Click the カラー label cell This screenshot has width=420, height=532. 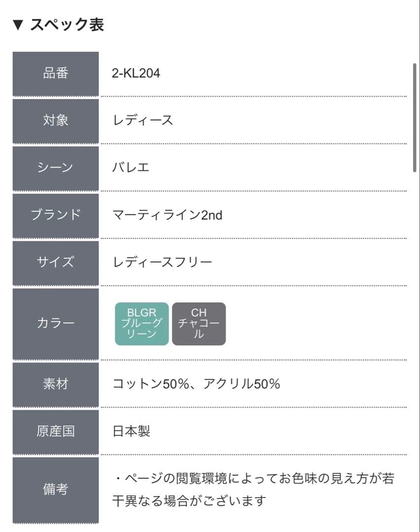(x=56, y=324)
